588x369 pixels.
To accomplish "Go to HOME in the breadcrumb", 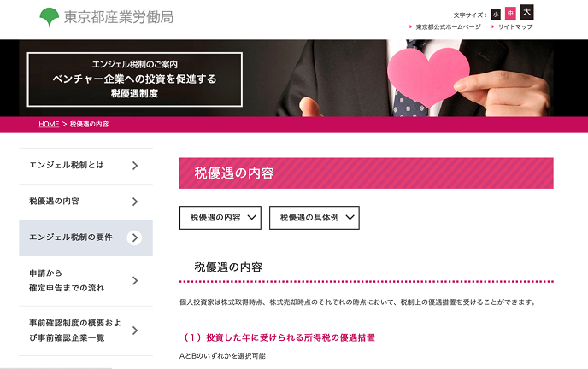I will tap(49, 124).
